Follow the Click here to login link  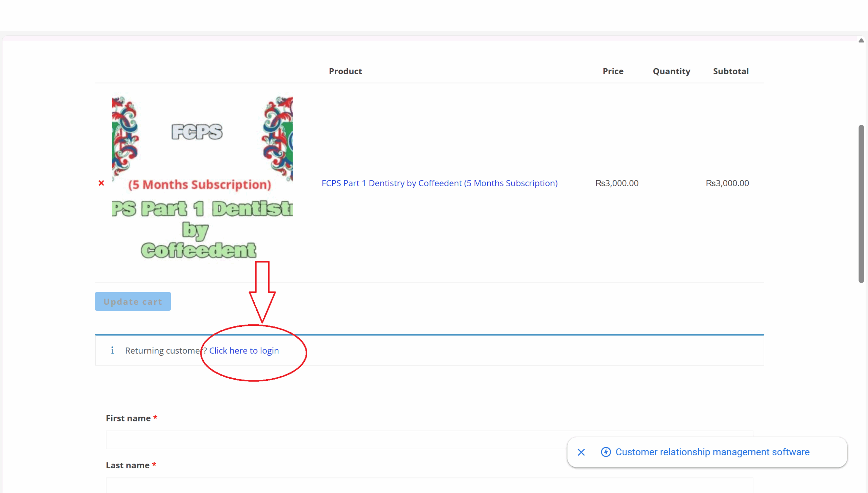[244, 350]
